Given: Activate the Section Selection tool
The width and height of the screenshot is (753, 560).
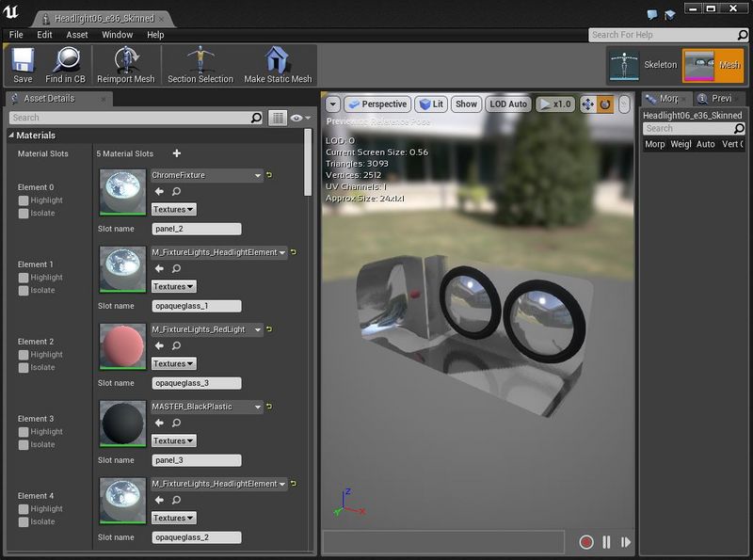Looking at the screenshot, I should click(200, 62).
